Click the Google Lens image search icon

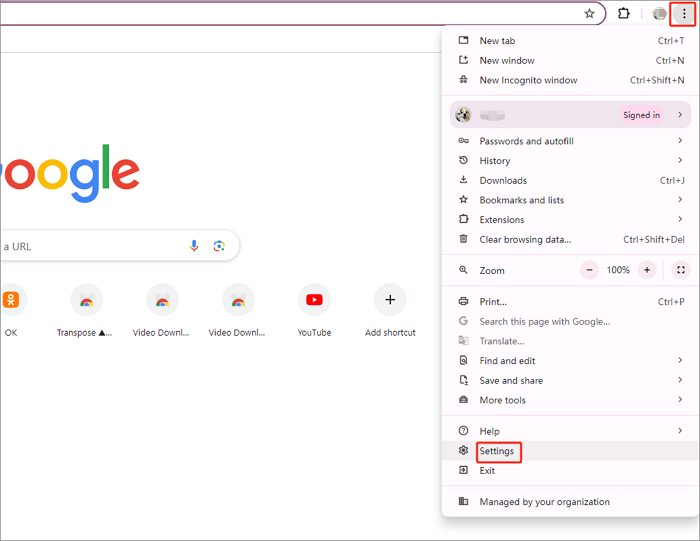click(219, 246)
